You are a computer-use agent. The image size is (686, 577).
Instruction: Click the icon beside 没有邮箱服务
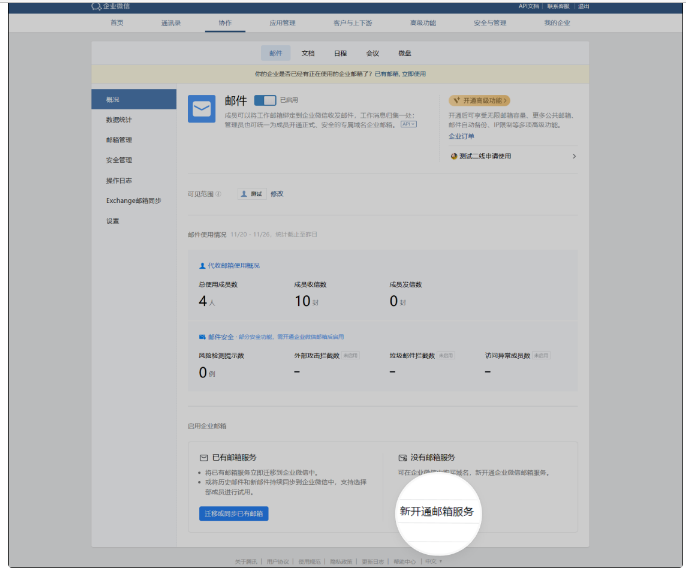coord(402,457)
